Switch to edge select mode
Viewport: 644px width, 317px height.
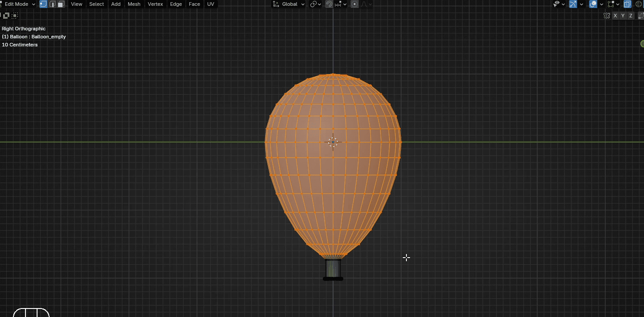pyautogui.click(x=52, y=4)
